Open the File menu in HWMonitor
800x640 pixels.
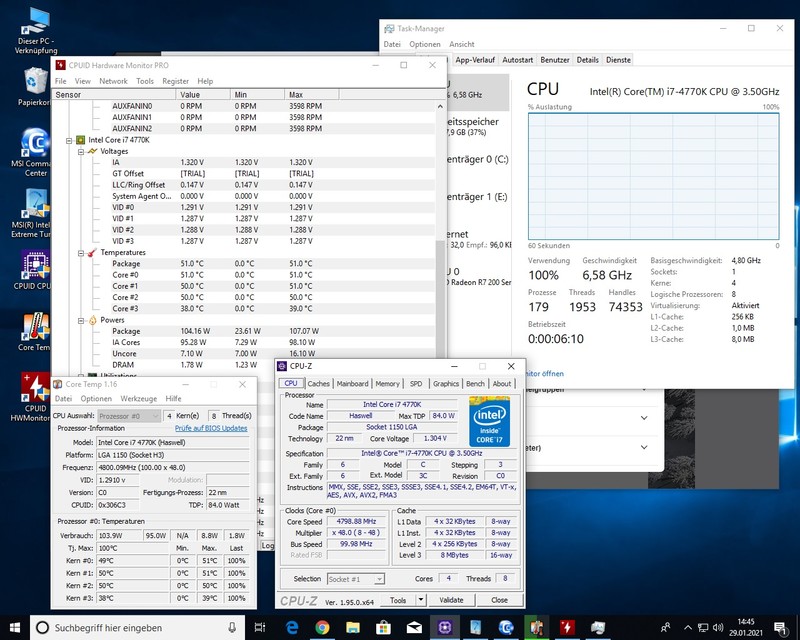tap(60, 81)
